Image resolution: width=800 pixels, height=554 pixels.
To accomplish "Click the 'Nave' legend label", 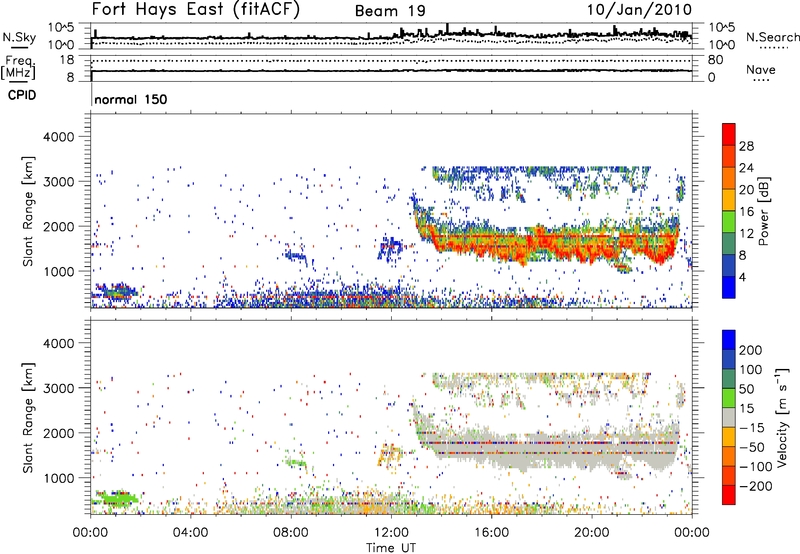I will pyautogui.click(x=761, y=69).
